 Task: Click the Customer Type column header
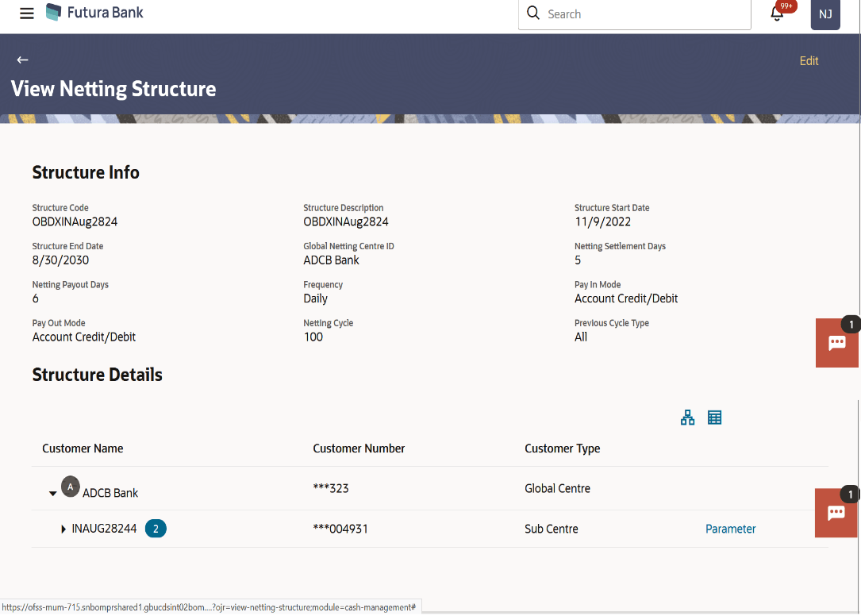coord(563,449)
